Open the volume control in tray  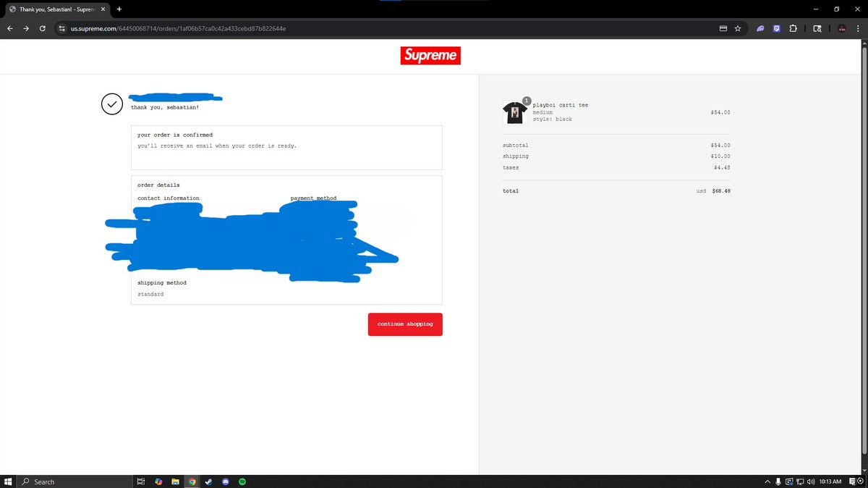[x=811, y=481]
